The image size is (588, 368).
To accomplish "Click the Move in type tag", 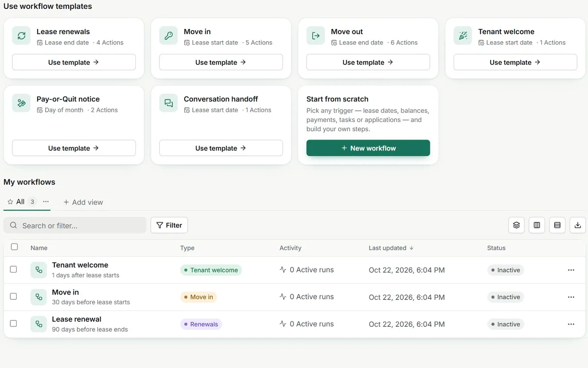I will pyautogui.click(x=198, y=297).
